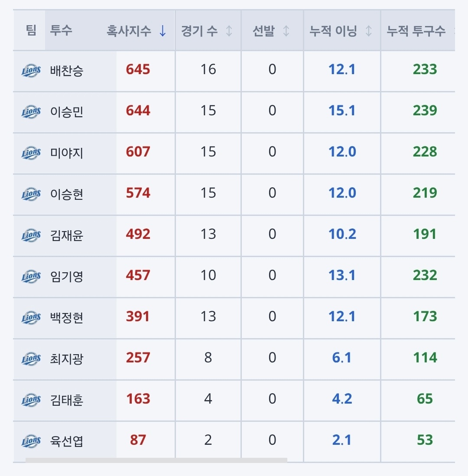The height and width of the screenshot is (476, 468).
Task: Open pitcher 김재윤
Action: click(67, 235)
